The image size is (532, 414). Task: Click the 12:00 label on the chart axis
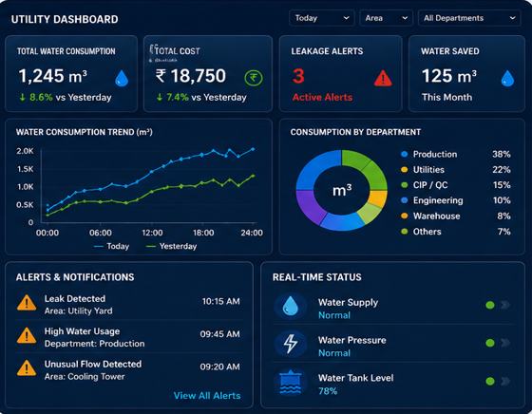click(152, 233)
